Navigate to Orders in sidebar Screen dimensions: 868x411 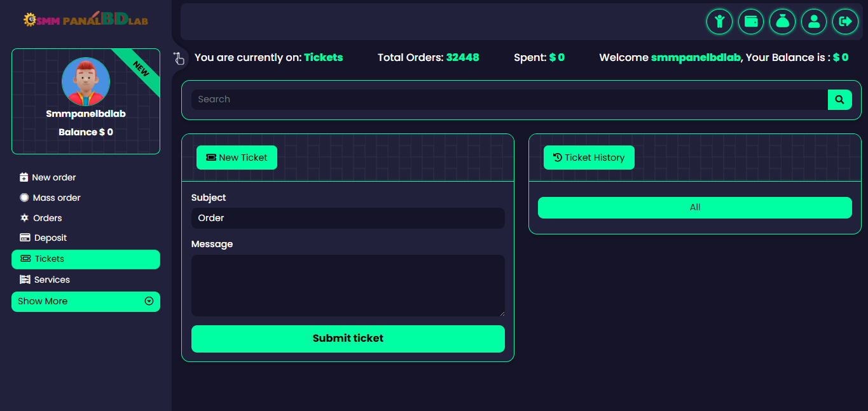click(47, 218)
